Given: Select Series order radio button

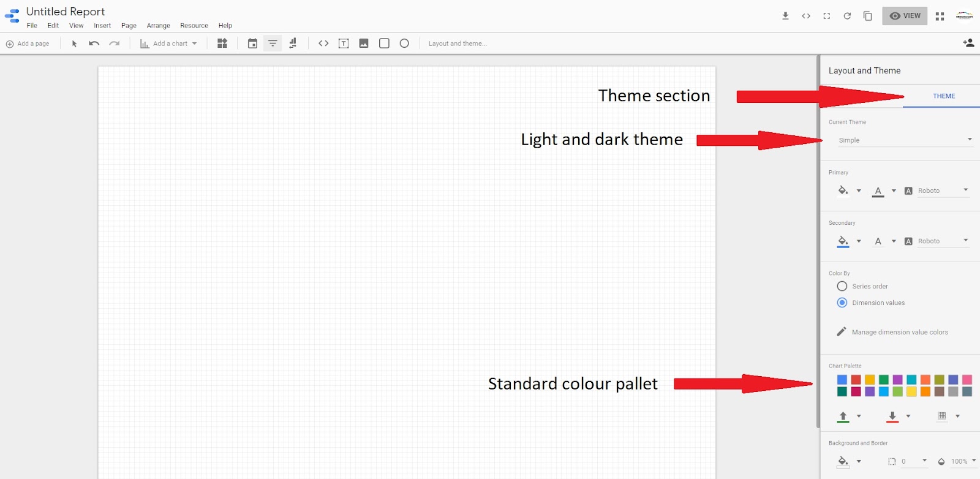Looking at the screenshot, I should 842,286.
